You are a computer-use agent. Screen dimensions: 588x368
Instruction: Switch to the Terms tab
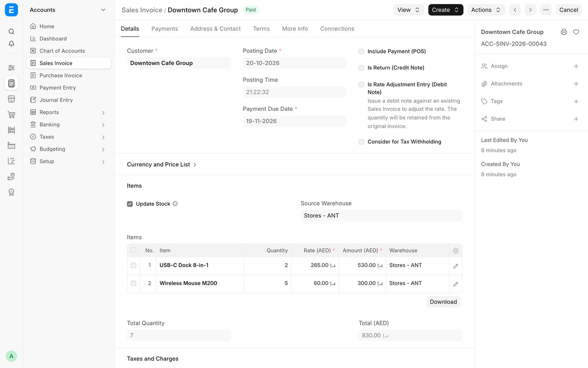[x=261, y=29]
